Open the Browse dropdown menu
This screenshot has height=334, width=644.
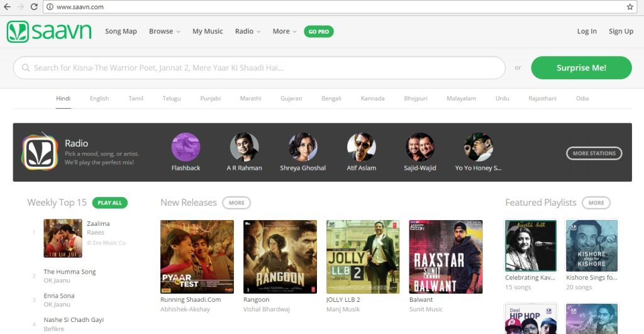point(164,31)
